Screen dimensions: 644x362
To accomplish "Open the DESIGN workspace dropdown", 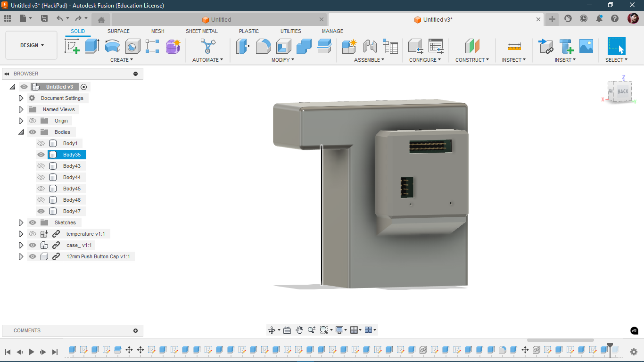I will [x=32, y=45].
